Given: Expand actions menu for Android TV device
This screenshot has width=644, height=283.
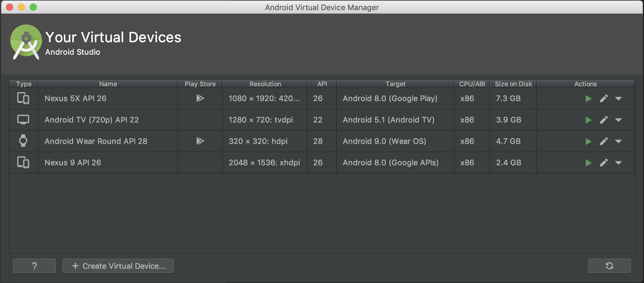Looking at the screenshot, I should tap(618, 120).
